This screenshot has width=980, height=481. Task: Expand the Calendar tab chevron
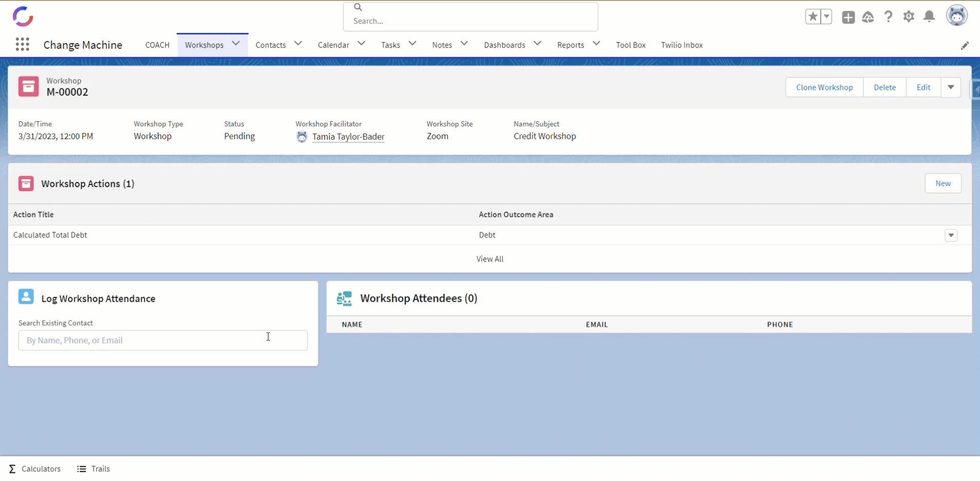coord(362,44)
